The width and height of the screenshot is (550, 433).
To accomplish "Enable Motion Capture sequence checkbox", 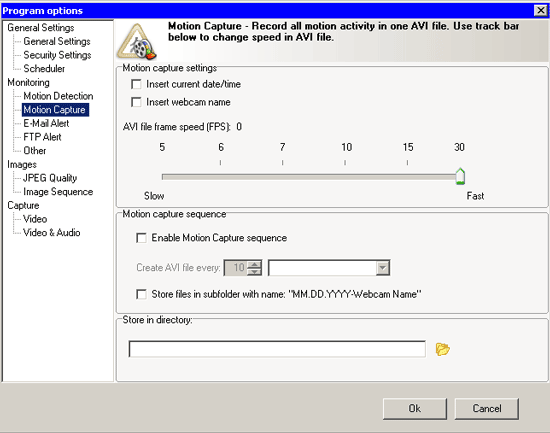I will click(141, 238).
